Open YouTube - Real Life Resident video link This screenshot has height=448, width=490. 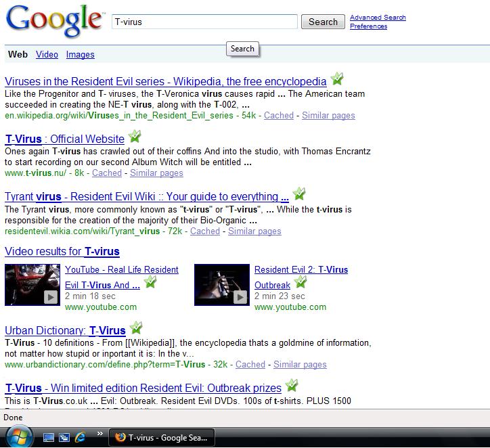pyautogui.click(x=122, y=269)
